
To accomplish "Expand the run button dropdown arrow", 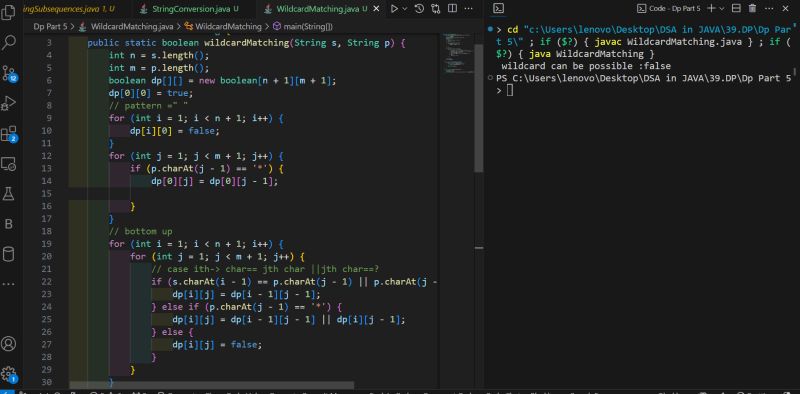I will [405, 9].
